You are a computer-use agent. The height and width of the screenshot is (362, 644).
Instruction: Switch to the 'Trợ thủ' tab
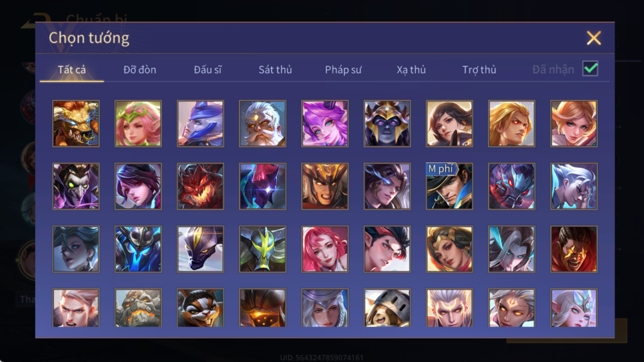pos(479,70)
